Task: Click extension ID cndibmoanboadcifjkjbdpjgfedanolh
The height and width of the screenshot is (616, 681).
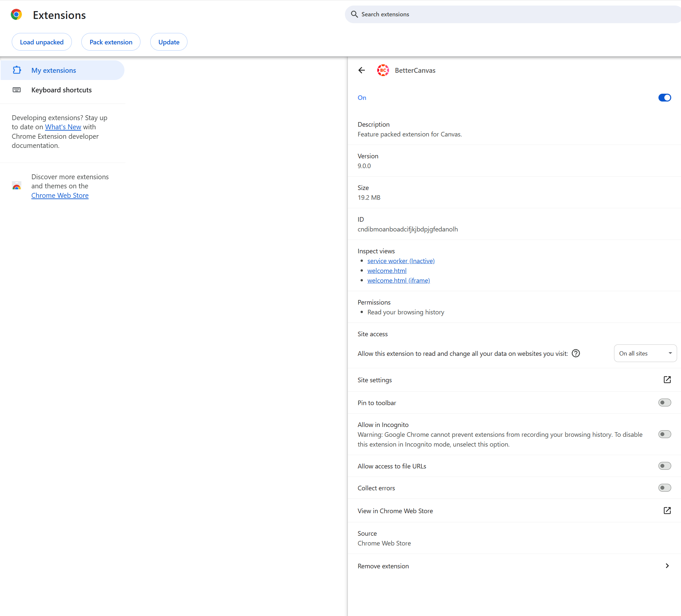Action: pos(408,229)
